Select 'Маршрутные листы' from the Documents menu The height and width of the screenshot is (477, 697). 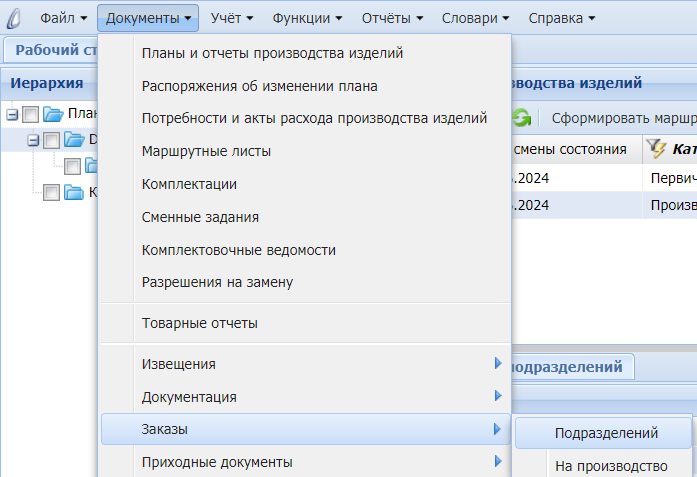point(207,151)
